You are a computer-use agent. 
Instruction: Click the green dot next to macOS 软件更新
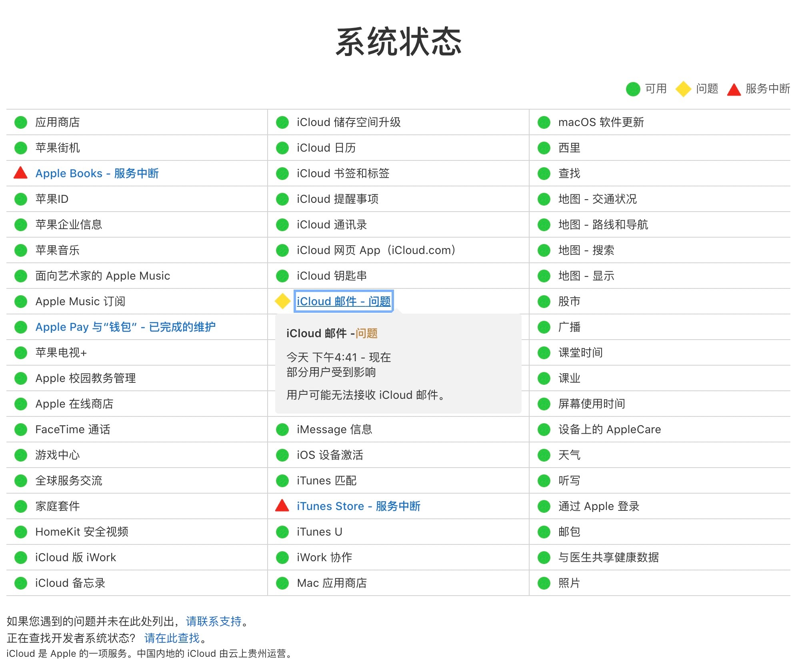point(543,122)
